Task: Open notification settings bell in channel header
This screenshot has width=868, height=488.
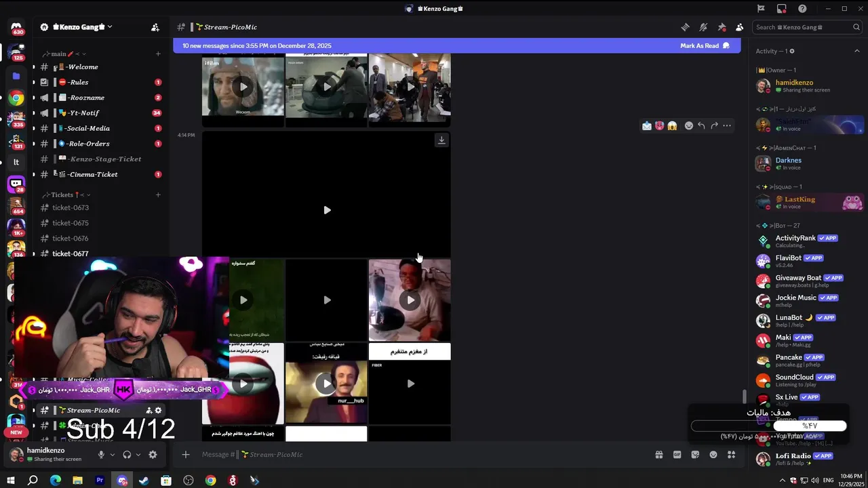Action: pyautogui.click(x=703, y=27)
